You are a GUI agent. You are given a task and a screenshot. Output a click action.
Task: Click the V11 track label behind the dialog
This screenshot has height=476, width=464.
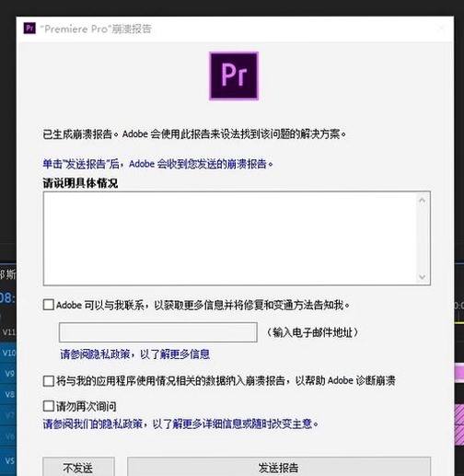8,332
